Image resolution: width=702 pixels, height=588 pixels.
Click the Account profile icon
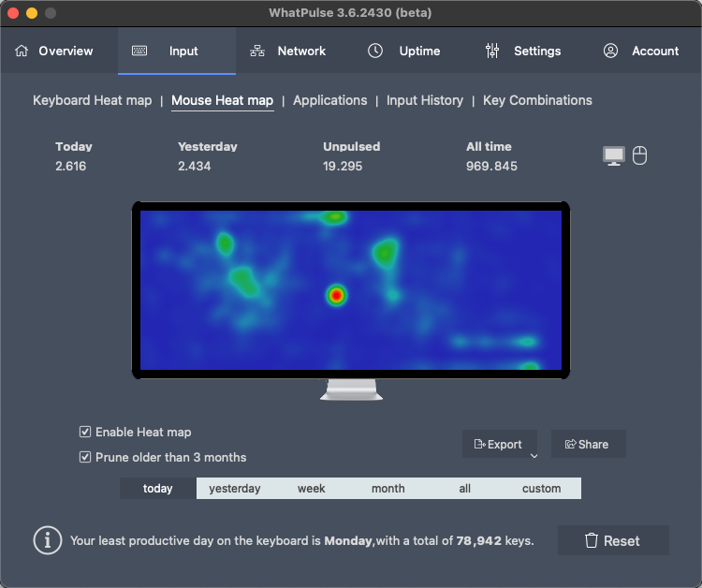point(611,51)
